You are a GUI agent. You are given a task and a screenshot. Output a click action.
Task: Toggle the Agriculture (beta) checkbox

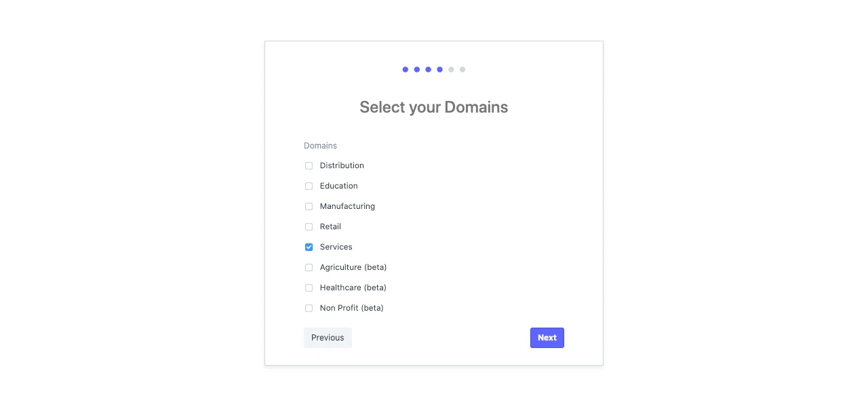click(x=309, y=267)
